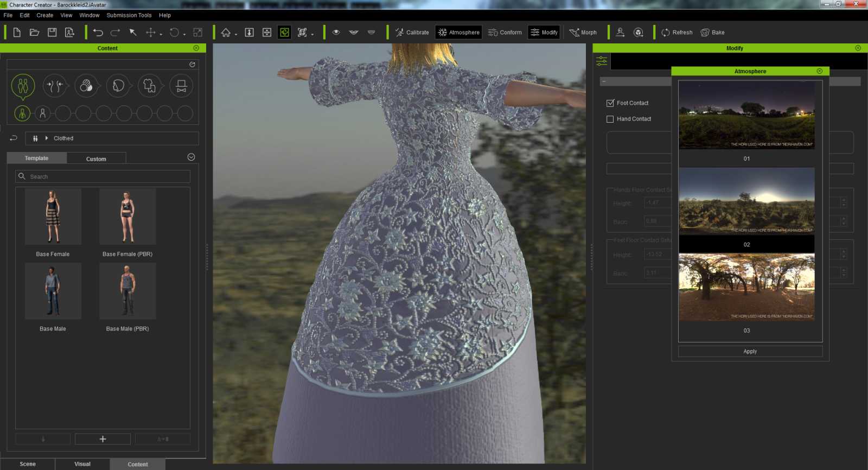Switch to the Scene tab
The image size is (868, 470).
[x=28, y=464]
